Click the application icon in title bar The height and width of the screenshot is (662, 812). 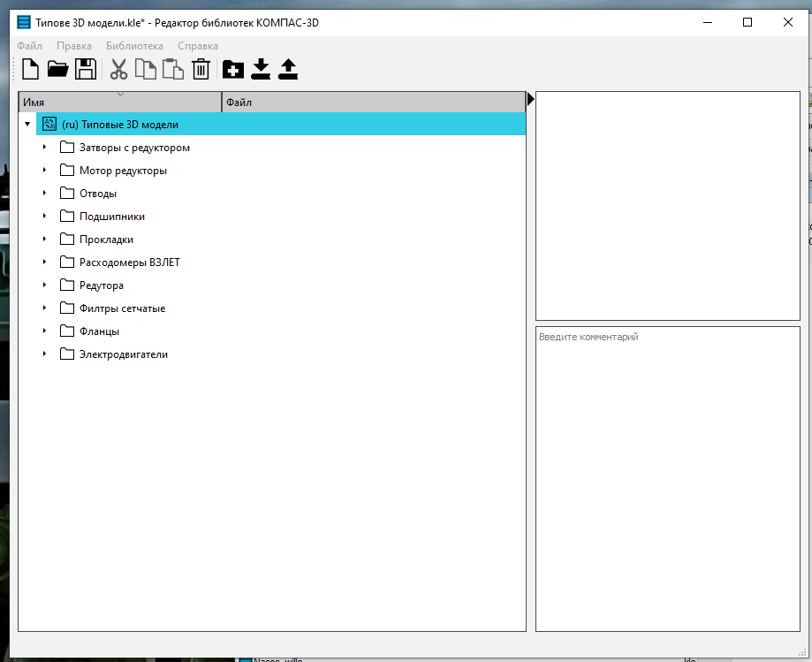coord(24,22)
